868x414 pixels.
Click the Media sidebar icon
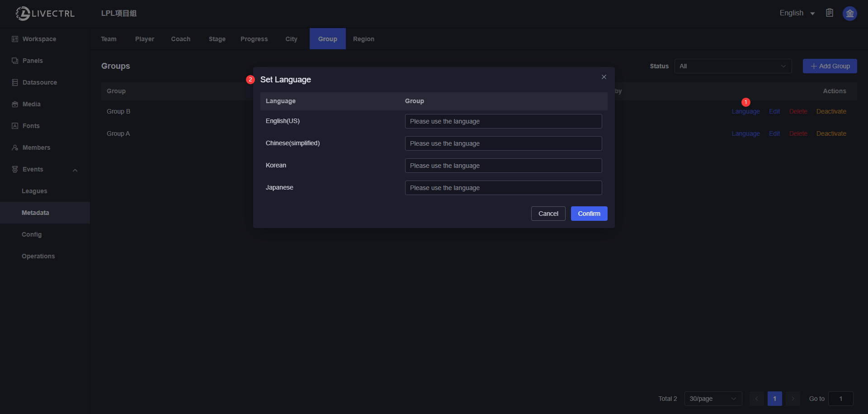(15, 104)
